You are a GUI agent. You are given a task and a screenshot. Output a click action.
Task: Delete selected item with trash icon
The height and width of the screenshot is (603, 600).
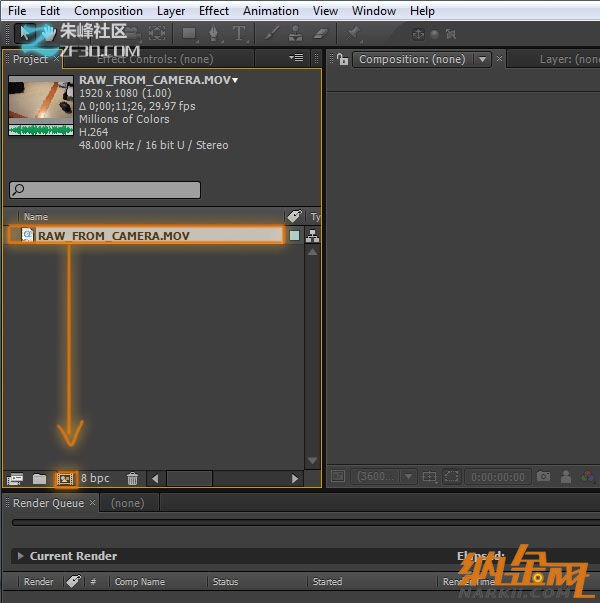132,479
